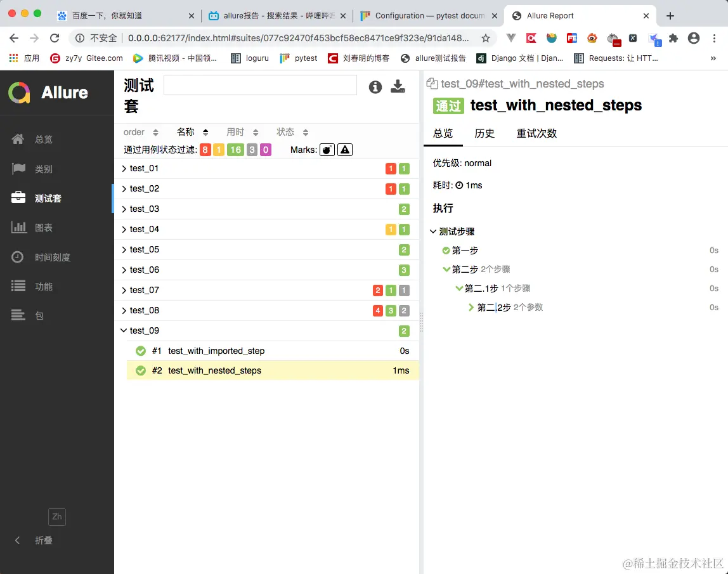728x574 pixels.
Task: Reload the current page
Action: [x=55, y=38]
